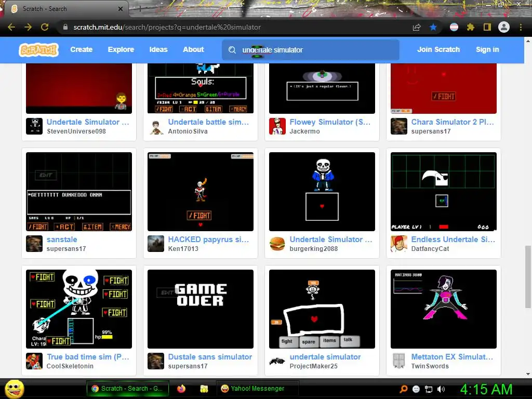Go back with the browser back arrow
532x399 pixels.
(11, 27)
